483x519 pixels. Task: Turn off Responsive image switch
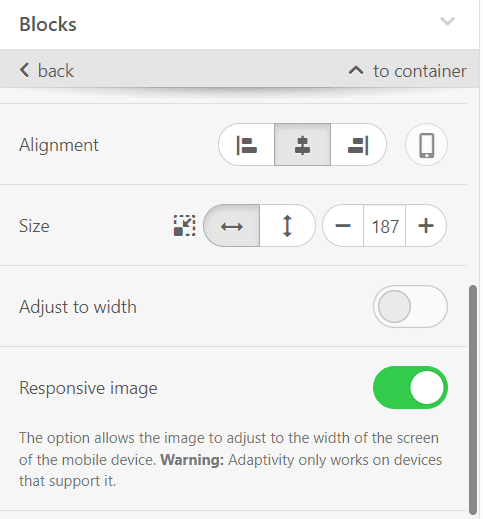point(410,387)
